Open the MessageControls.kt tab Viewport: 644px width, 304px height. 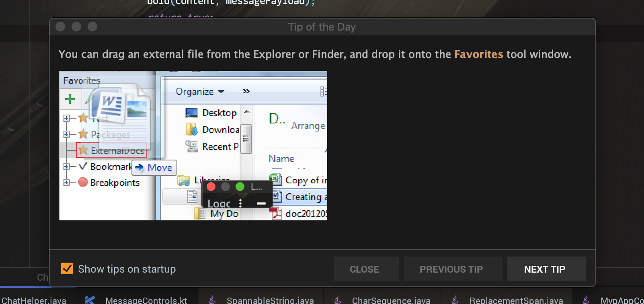(146, 300)
